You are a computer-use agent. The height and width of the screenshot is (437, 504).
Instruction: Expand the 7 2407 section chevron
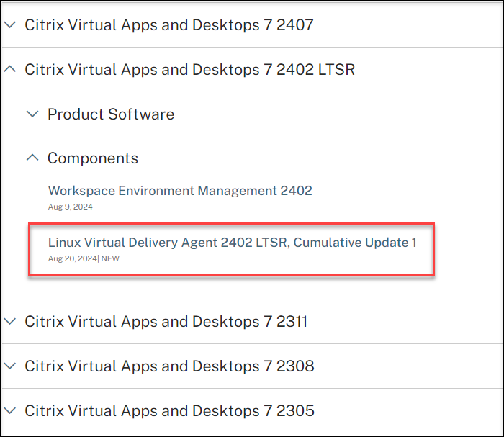(10, 24)
